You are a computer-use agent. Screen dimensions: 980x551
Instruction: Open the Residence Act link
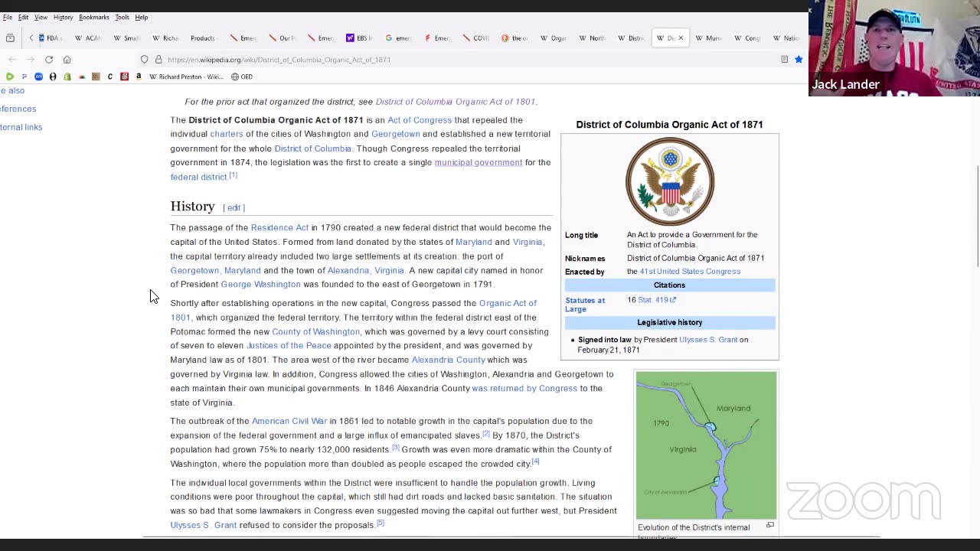coord(279,227)
